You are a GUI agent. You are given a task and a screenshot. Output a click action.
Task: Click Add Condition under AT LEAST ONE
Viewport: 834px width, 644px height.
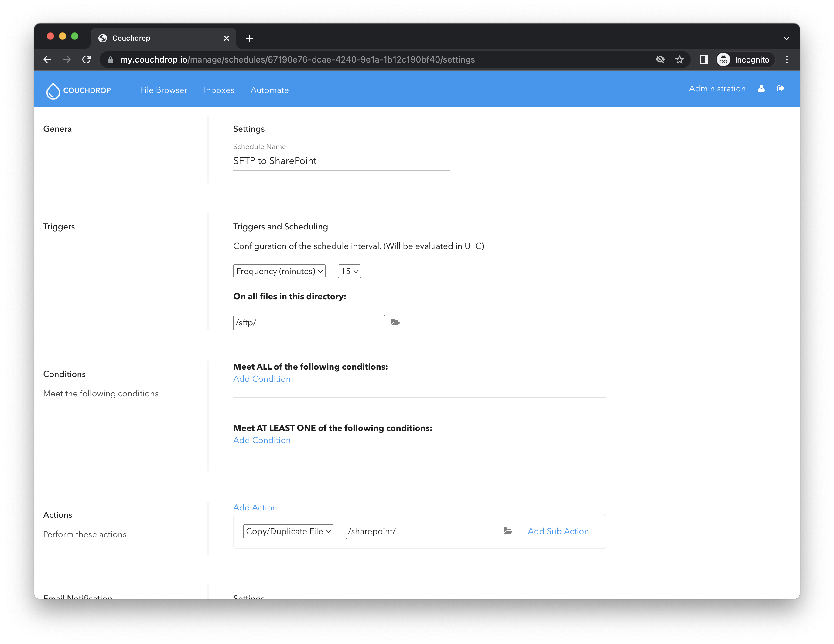(262, 440)
